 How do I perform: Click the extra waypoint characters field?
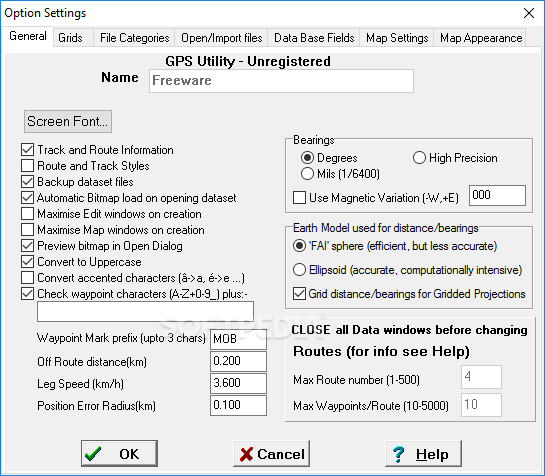(145, 312)
